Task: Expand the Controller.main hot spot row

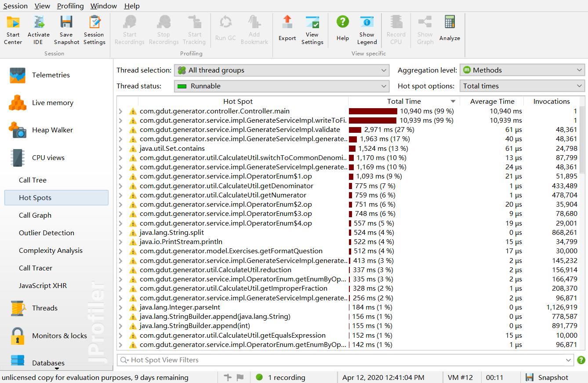Action: tap(121, 112)
